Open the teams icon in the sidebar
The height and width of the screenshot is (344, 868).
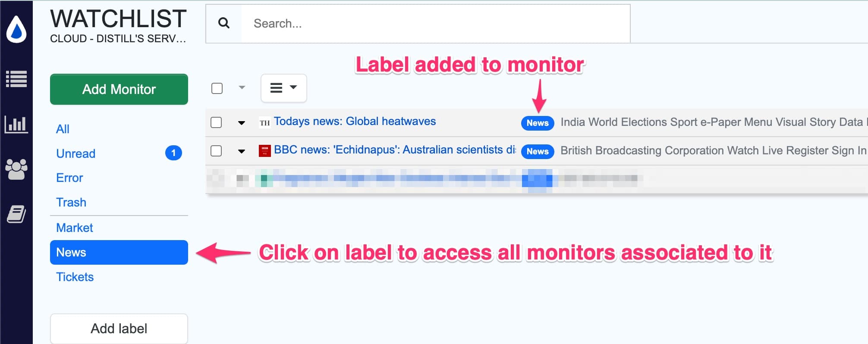click(x=17, y=168)
